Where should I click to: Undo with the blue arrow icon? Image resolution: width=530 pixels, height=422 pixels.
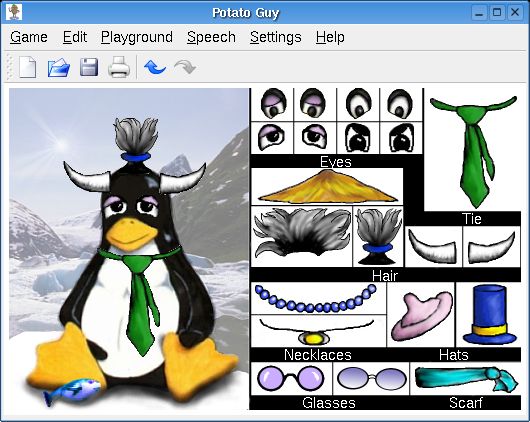tap(155, 67)
